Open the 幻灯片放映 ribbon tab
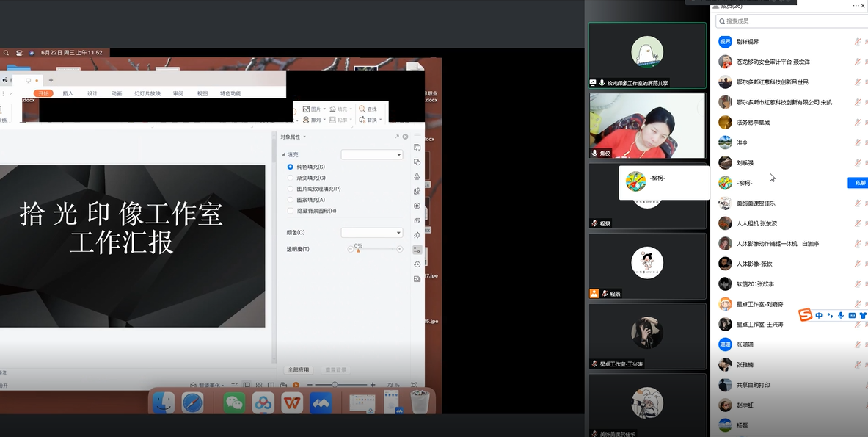Viewport: 868px width, 437px height. (147, 93)
